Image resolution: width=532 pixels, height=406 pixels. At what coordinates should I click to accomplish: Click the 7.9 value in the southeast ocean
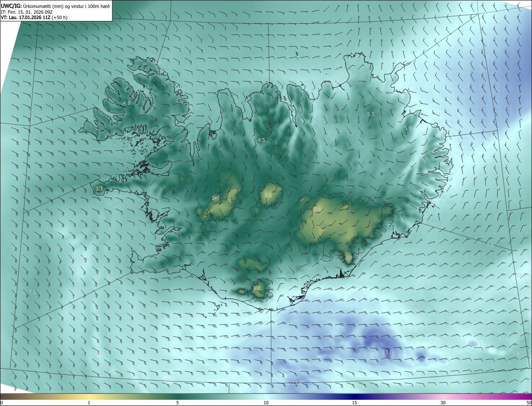click(515, 353)
